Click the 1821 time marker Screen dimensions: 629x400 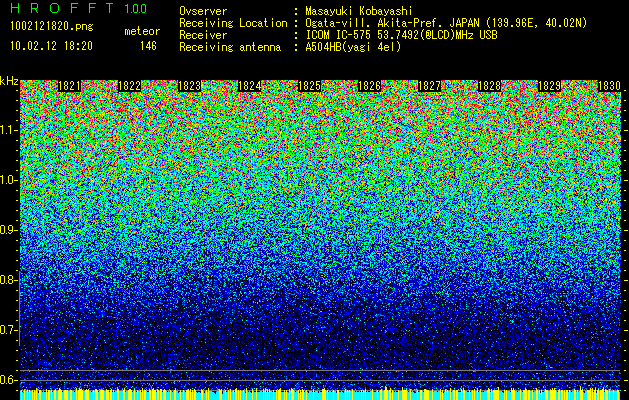69,86
